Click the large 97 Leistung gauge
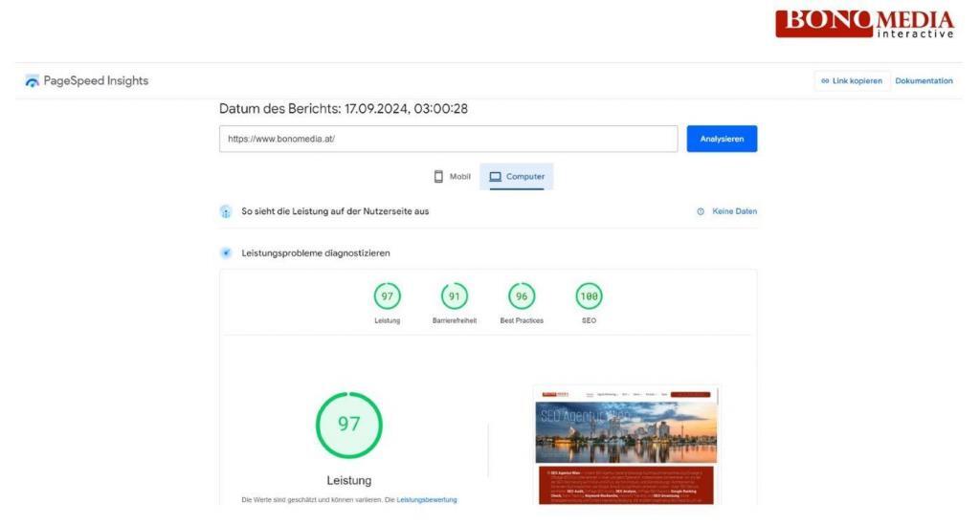Image resolution: width=980 pixels, height=526 pixels. pos(348,425)
